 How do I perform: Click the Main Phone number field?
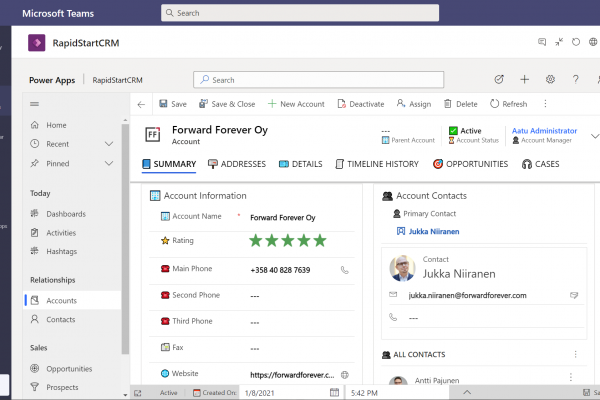[x=280, y=270]
